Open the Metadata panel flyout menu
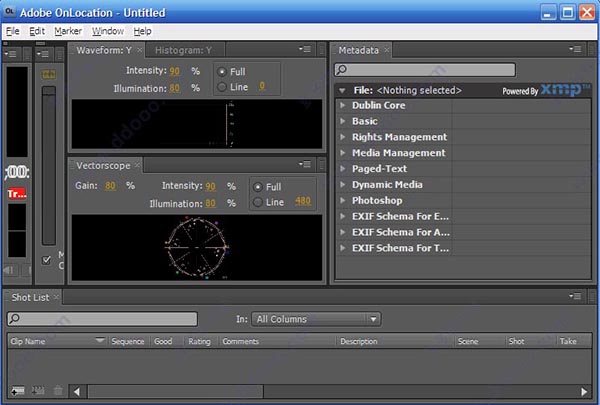This screenshot has width=600, height=405. pyautogui.click(x=575, y=49)
